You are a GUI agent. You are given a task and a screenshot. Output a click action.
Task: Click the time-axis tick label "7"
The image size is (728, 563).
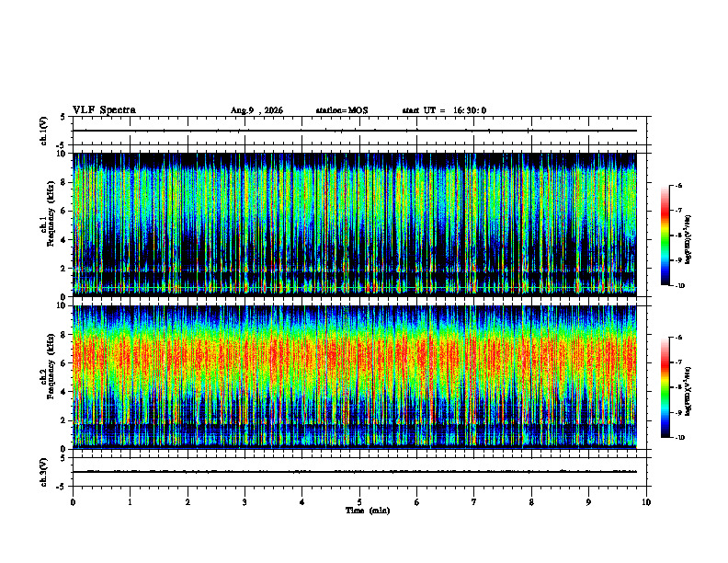(x=474, y=502)
